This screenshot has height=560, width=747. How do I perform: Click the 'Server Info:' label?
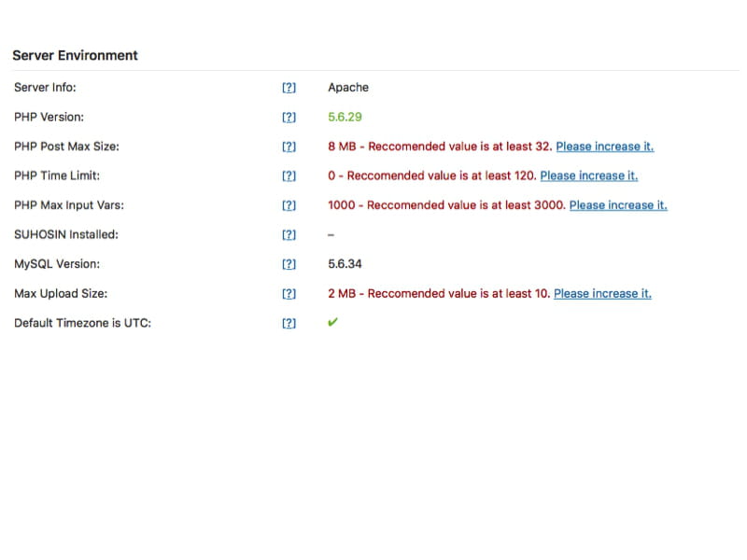pos(45,88)
